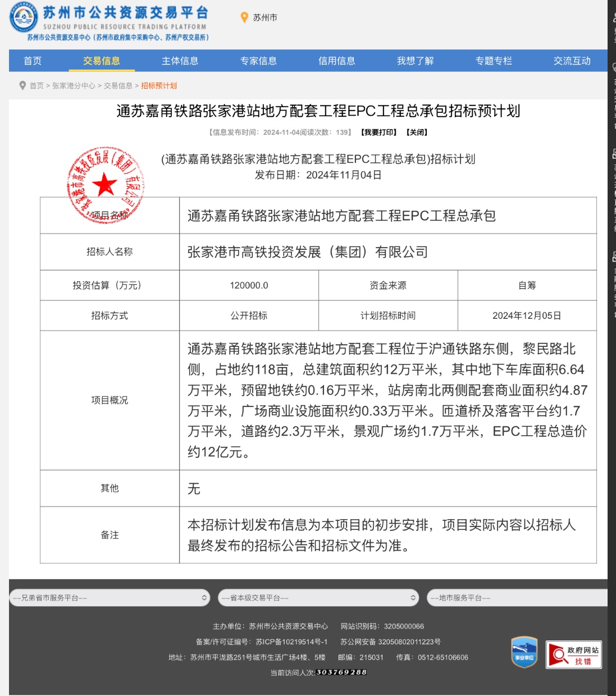Open the 我想了解 navigation menu
The height and width of the screenshot is (696, 616).
(416, 61)
